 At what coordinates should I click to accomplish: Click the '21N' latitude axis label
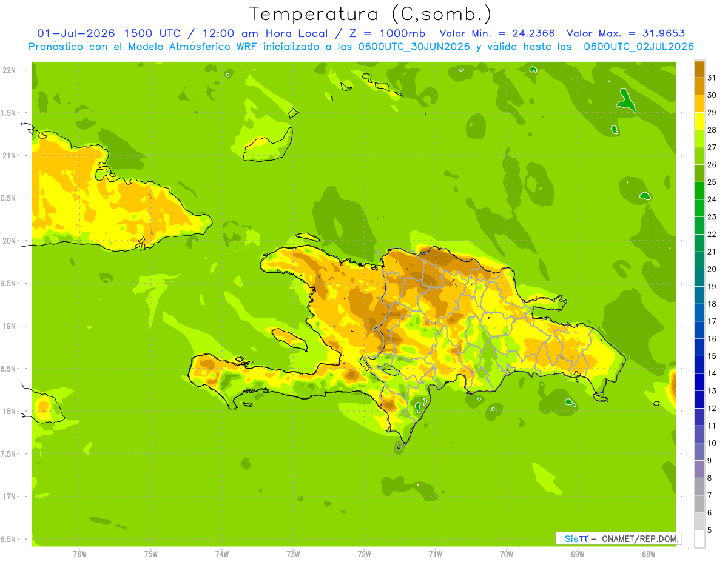coord(8,155)
